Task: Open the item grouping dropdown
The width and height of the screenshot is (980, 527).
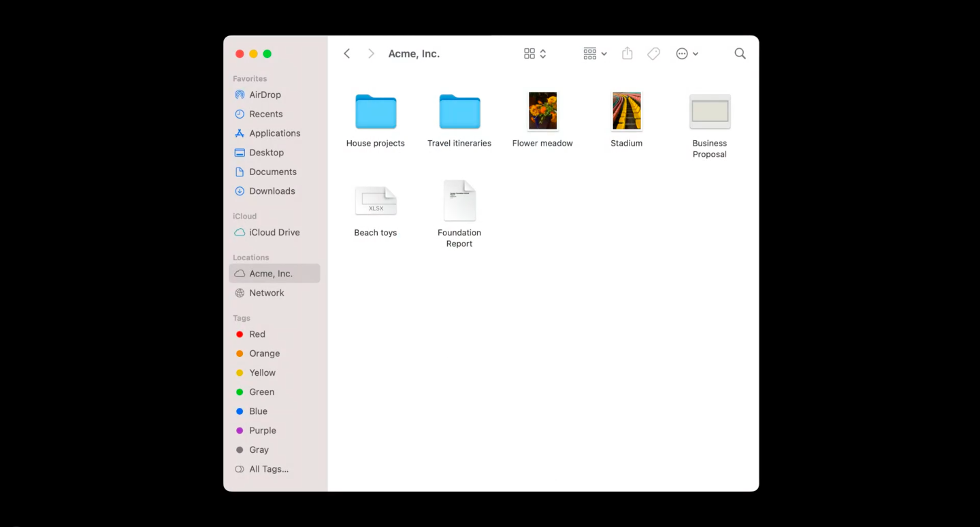Action: tap(593, 53)
